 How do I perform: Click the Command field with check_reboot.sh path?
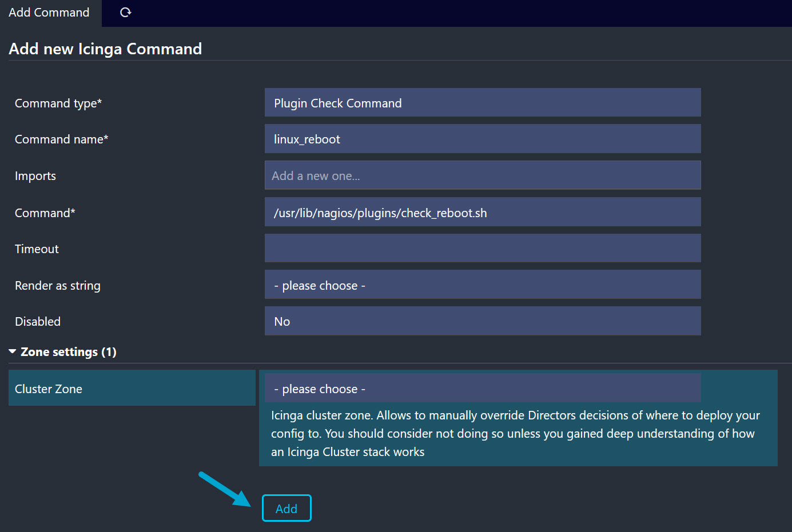pyautogui.click(x=482, y=213)
